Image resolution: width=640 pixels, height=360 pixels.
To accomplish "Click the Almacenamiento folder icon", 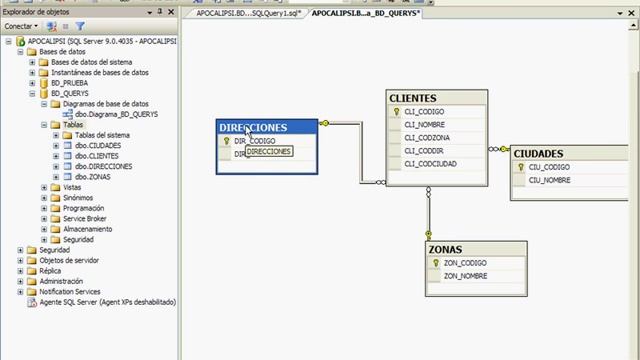I will [x=56, y=229].
